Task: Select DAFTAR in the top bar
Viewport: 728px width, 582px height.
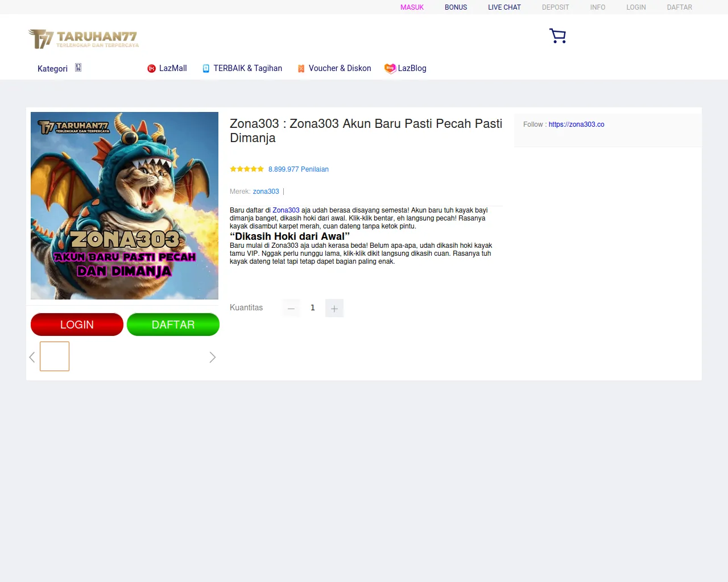Action: [680, 7]
